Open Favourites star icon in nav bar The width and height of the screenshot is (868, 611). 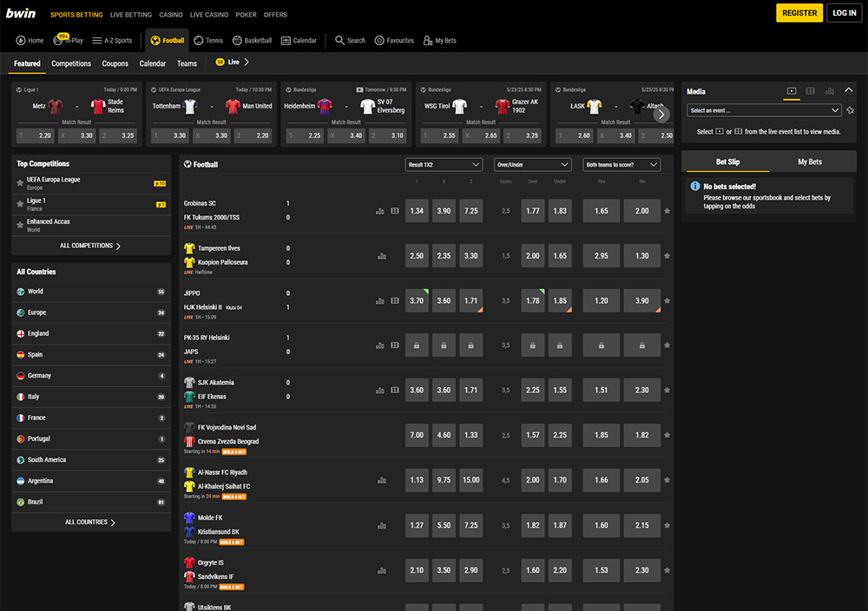coord(379,41)
